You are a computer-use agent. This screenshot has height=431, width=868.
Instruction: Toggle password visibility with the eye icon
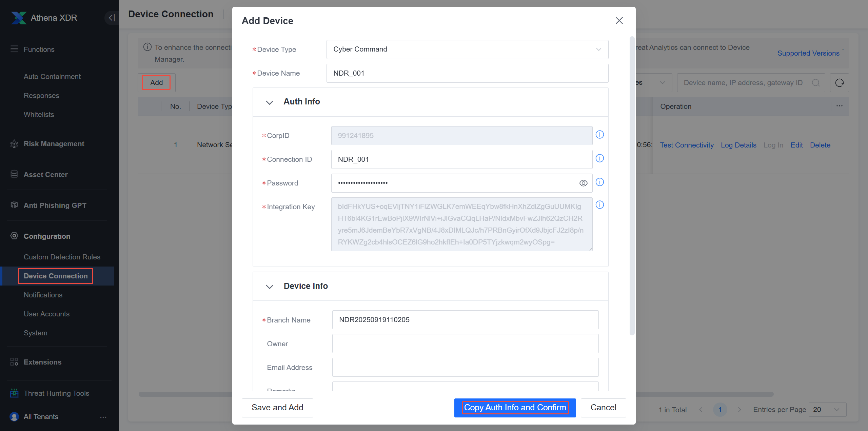click(583, 183)
